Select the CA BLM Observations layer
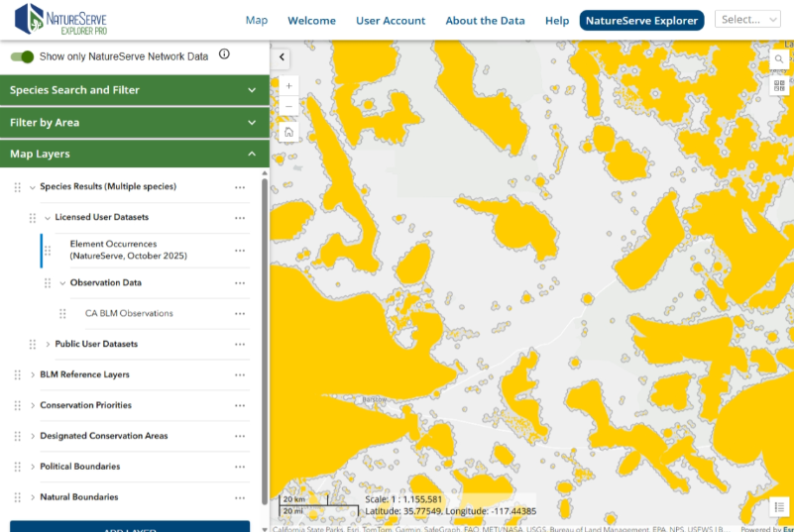 click(129, 313)
